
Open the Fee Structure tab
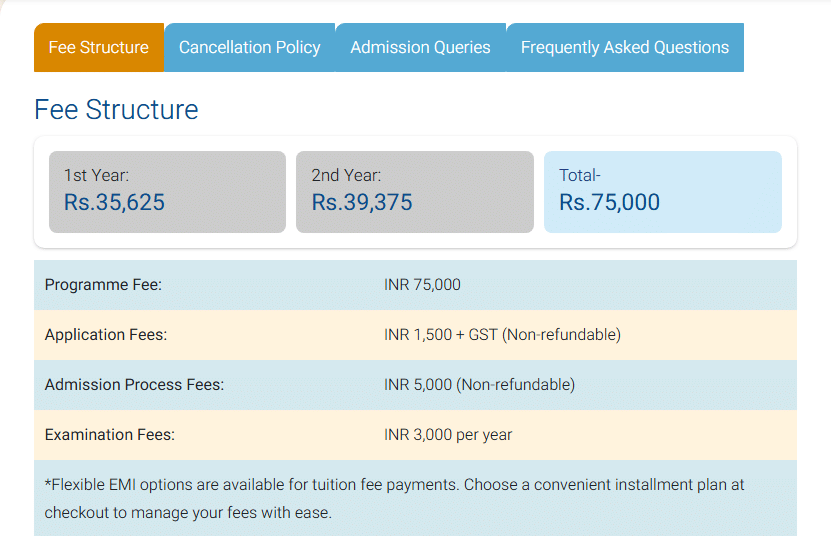point(98,47)
